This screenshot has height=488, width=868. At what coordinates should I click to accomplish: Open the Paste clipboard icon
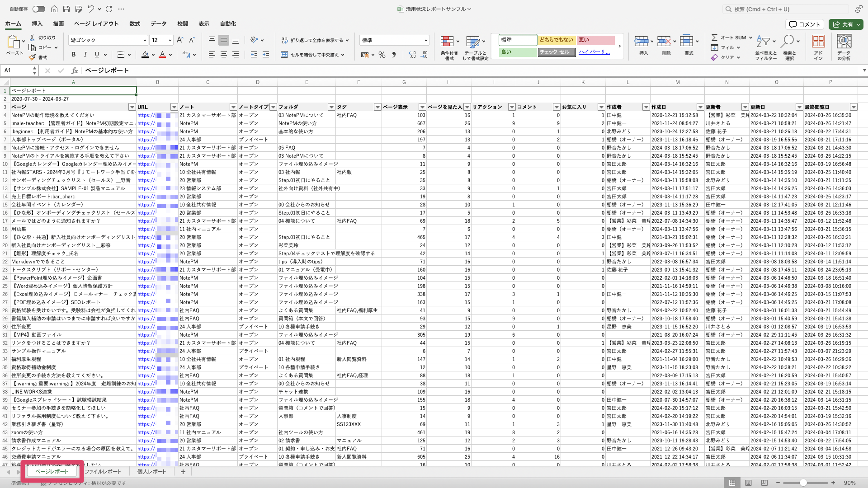(x=13, y=42)
